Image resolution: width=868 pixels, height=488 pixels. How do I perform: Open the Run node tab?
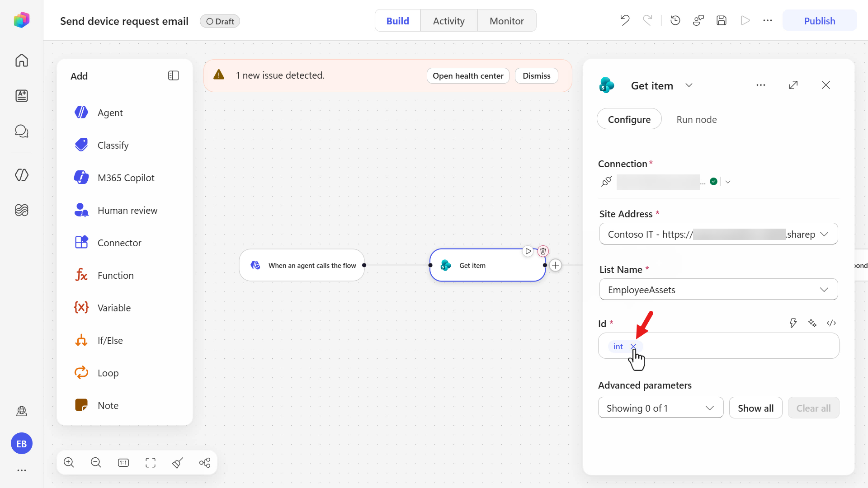point(697,119)
